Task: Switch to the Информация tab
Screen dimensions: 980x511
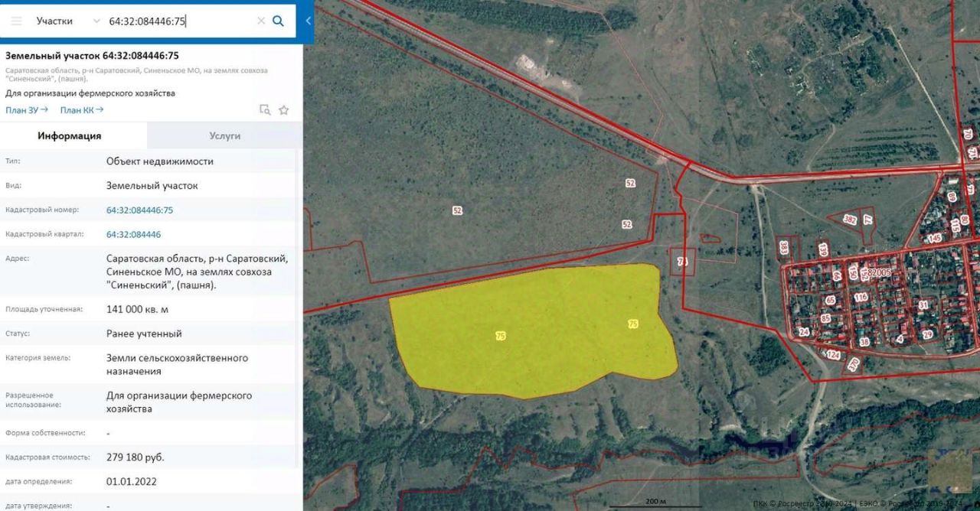Action: point(70,135)
